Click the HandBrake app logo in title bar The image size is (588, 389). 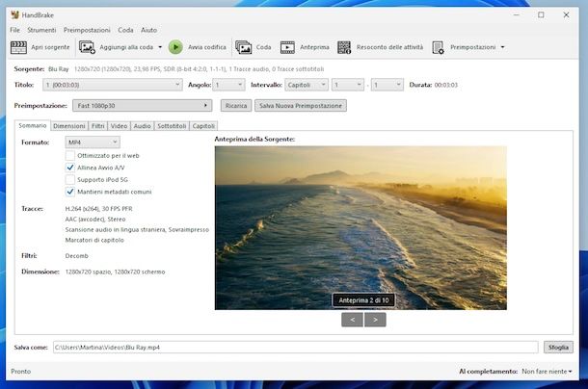point(14,14)
